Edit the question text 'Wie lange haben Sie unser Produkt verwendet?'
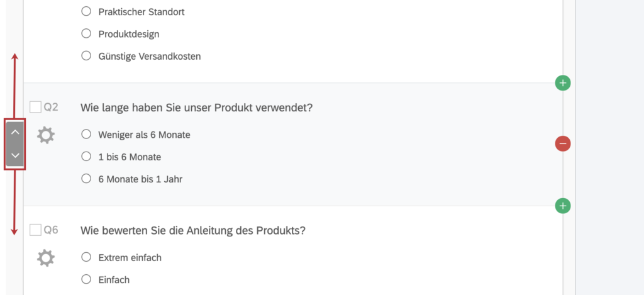Viewport: 644px width, 295px height. coord(196,108)
